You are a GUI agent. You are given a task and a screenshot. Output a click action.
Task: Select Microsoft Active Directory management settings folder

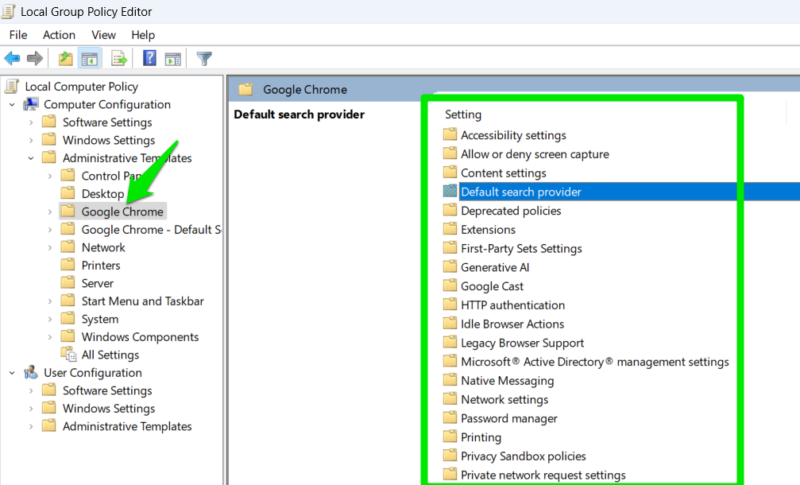(595, 362)
